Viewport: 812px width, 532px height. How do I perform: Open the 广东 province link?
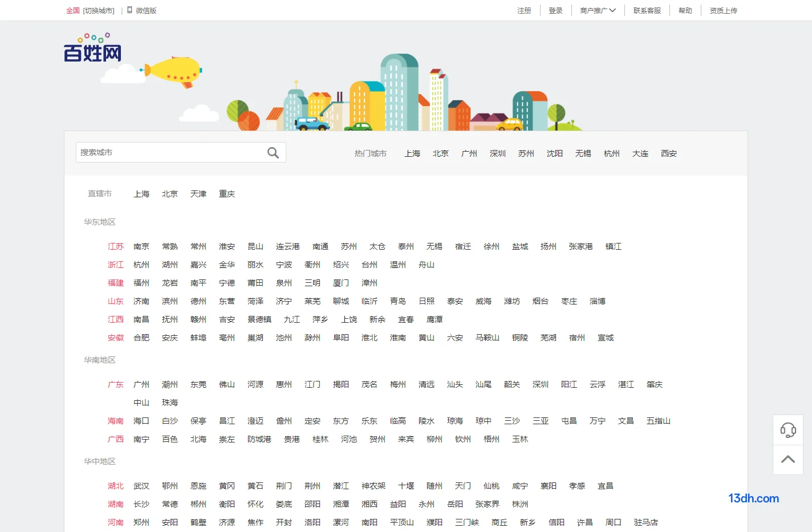pos(116,384)
